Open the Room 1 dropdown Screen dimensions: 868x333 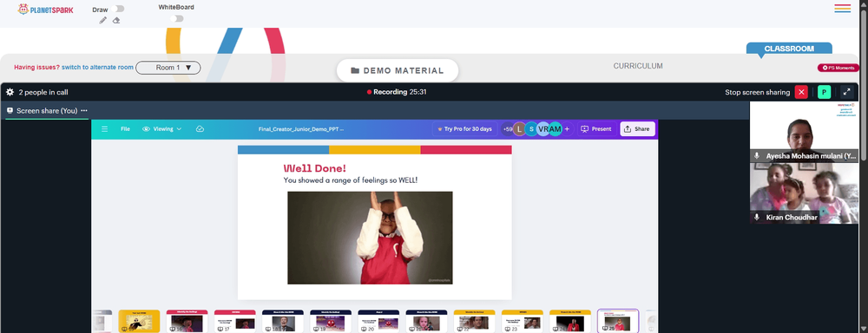168,68
